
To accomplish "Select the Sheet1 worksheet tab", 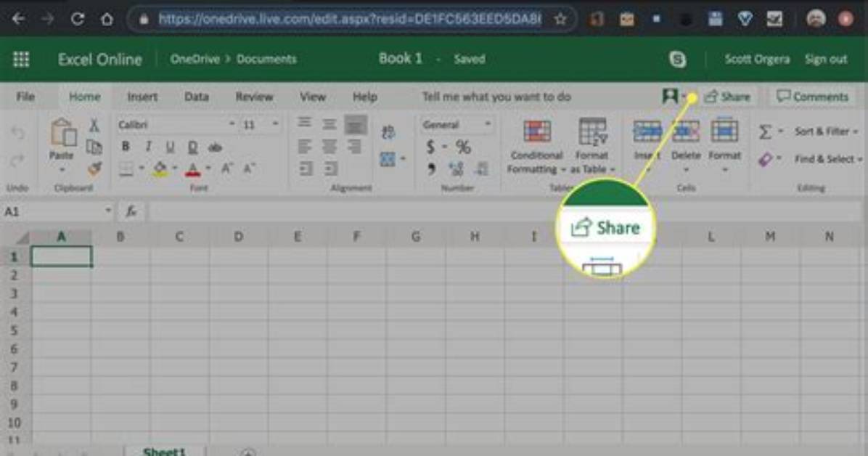I will tap(165, 451).
